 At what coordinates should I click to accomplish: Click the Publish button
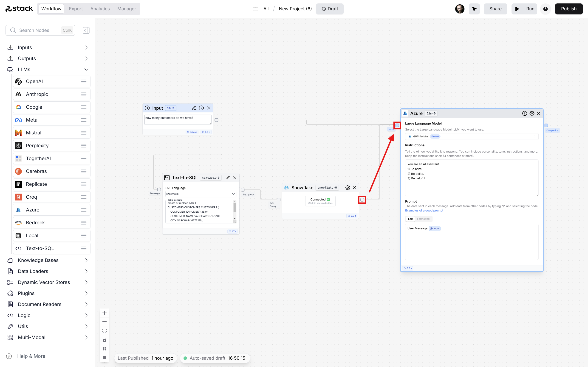tap(568, 8)
